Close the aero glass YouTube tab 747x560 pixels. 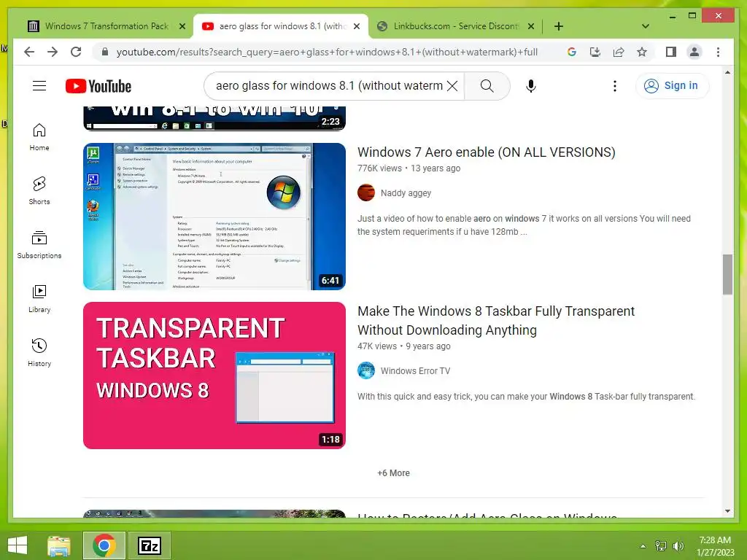(356, 26)
